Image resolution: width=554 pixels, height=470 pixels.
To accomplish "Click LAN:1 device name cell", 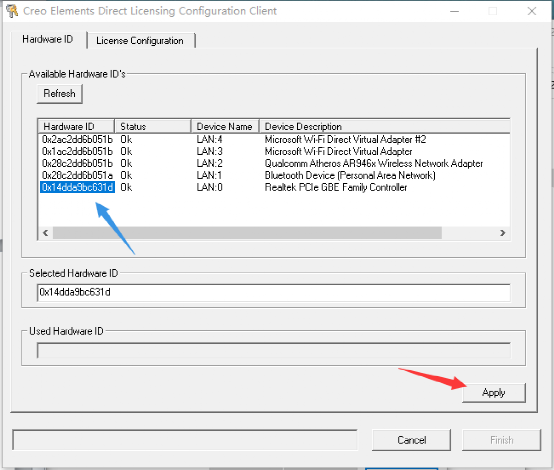I will tap(210, 176).
